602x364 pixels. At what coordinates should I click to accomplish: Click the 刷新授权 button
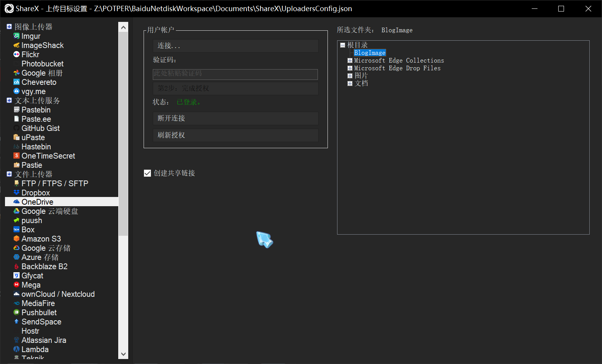click(x=236, y=135)
